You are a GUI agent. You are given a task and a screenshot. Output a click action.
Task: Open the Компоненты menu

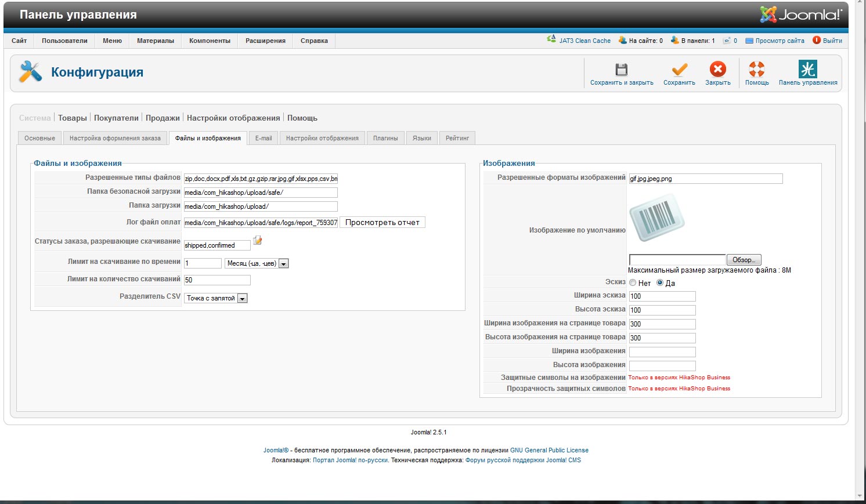(210, 41)
